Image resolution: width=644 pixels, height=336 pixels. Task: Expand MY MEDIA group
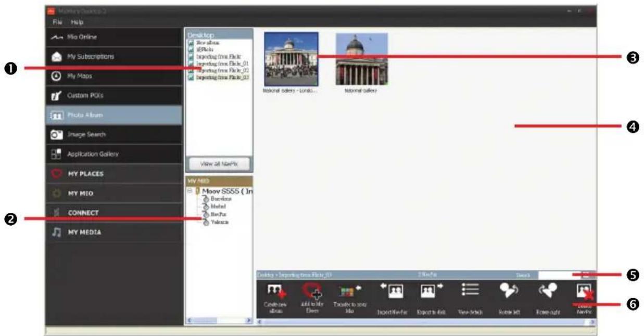pos(114,232)
